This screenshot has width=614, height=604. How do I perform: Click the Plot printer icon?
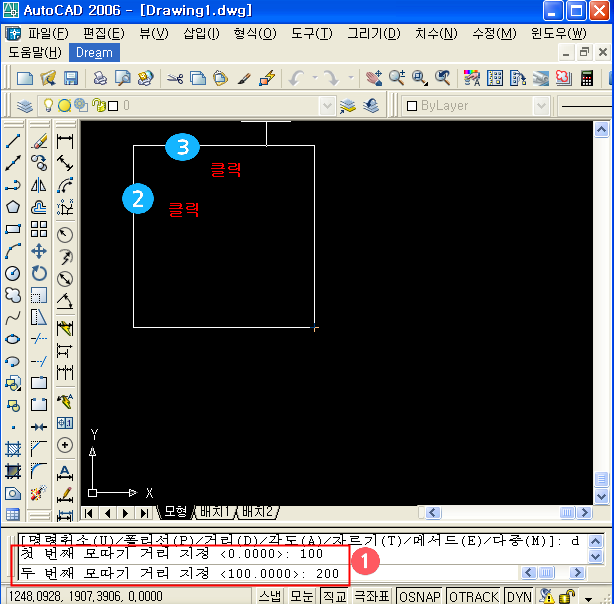(100, 78)
